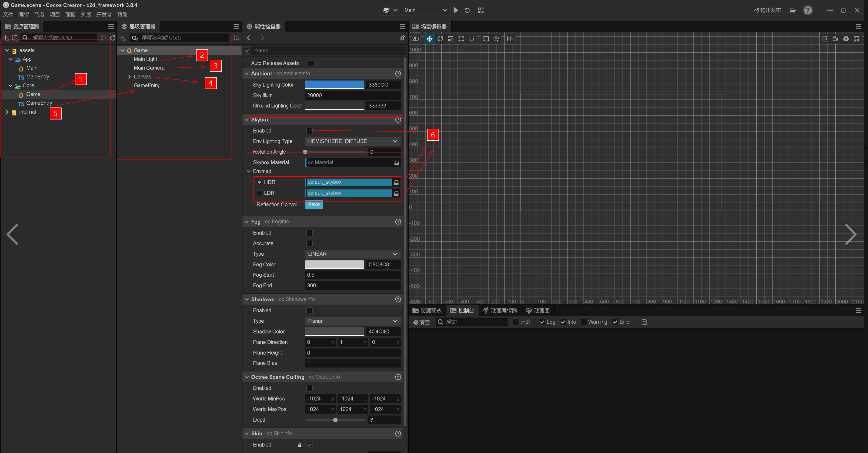The height and width of the screenshot is (453, 868).
Task: Click the add asset plus icon
Action: pyautogui.click(x=6, y=38)
